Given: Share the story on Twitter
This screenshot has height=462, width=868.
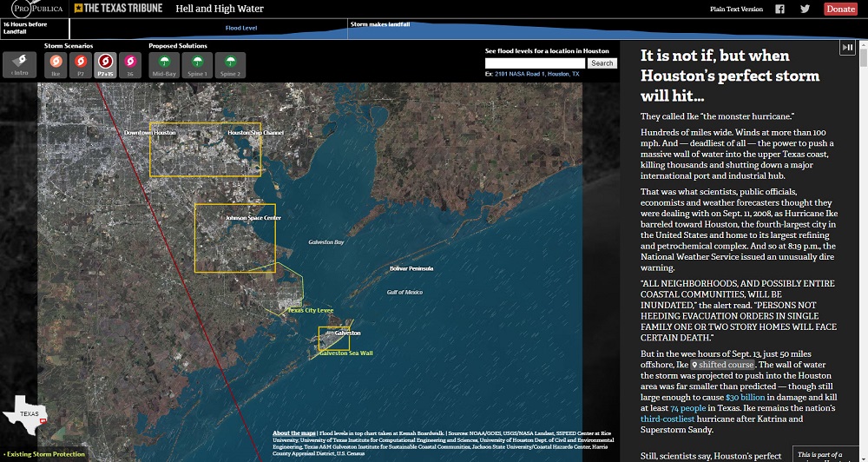Looking at the screenshot, I should pyautogui.click(x=805, y=9).
